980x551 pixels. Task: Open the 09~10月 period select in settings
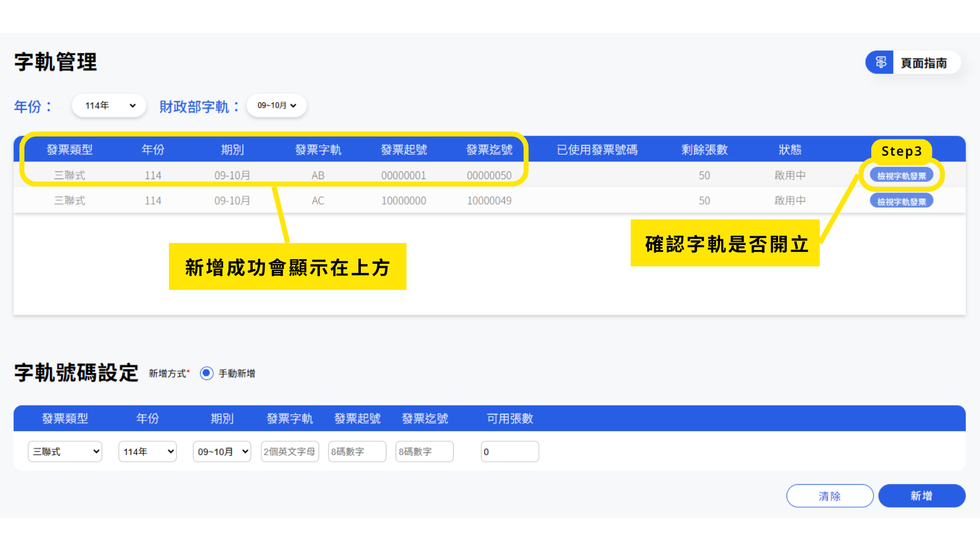[x=222, y=452]
